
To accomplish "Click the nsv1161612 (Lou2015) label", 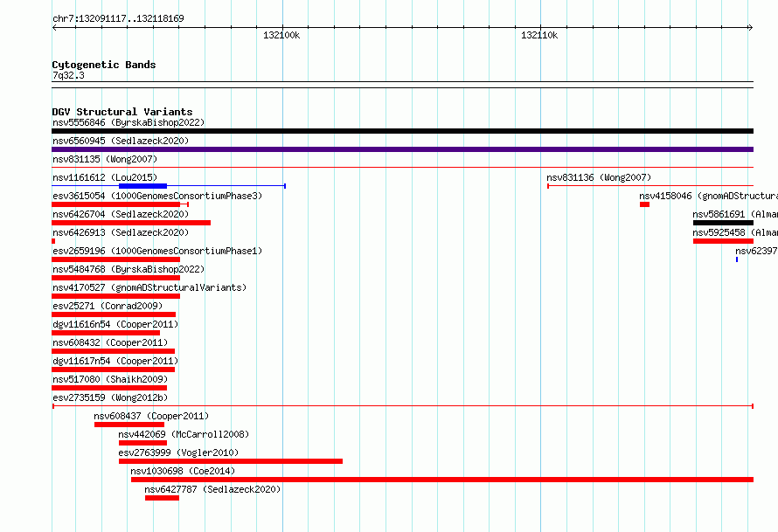I will [x=105, y=177].
